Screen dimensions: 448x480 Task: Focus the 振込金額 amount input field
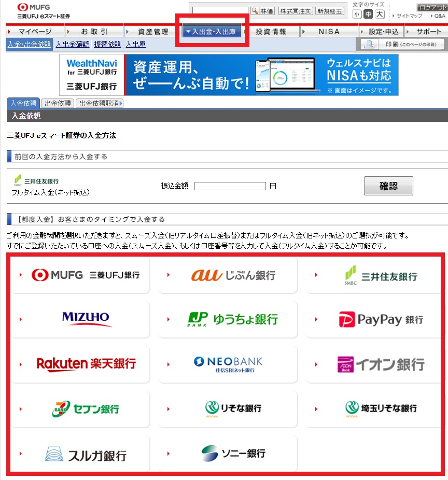[x=230, y=186]
